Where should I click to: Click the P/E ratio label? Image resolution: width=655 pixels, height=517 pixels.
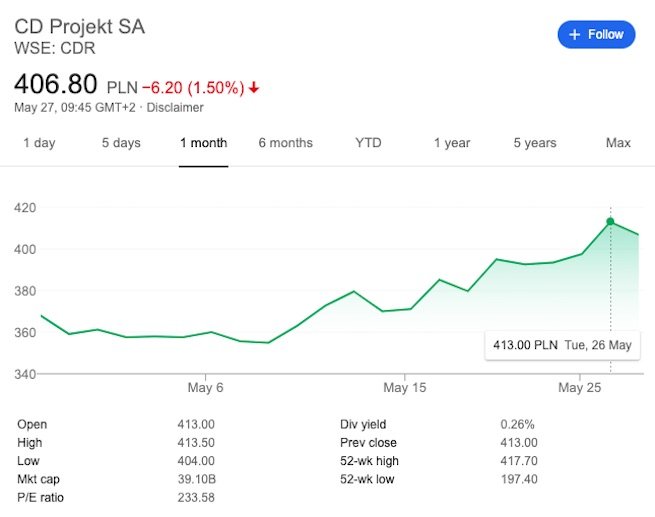41,497
